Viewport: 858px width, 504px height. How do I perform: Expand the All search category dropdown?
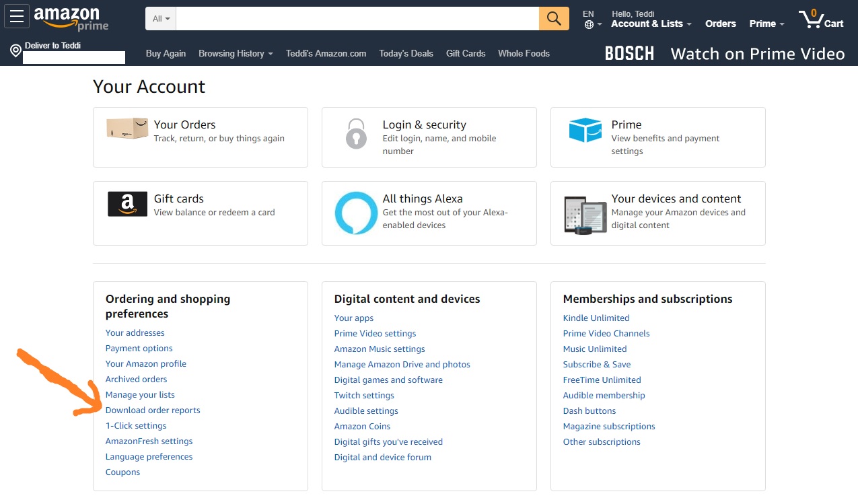coord(161,19)
